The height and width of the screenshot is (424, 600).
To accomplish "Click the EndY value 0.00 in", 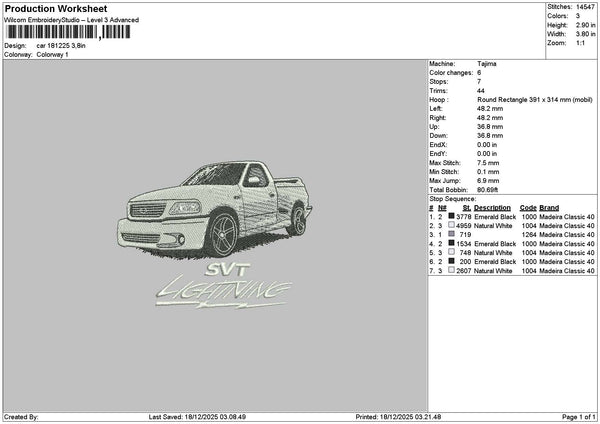I will pos(487,154).
